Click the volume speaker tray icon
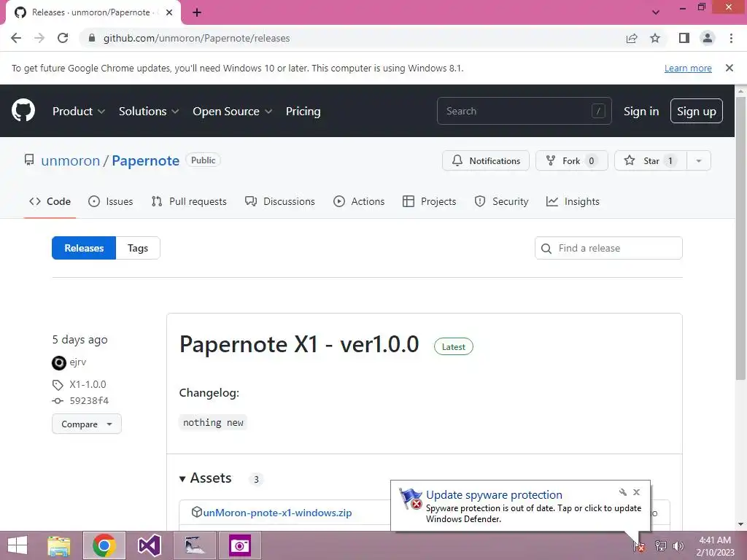The height and width of the screenshot is (560, 747). point(678,546)
